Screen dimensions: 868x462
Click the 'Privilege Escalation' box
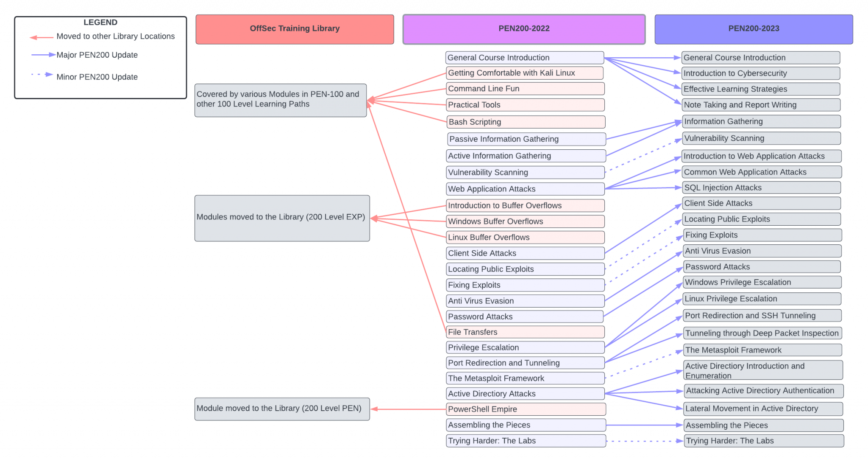tap(525, 347)
